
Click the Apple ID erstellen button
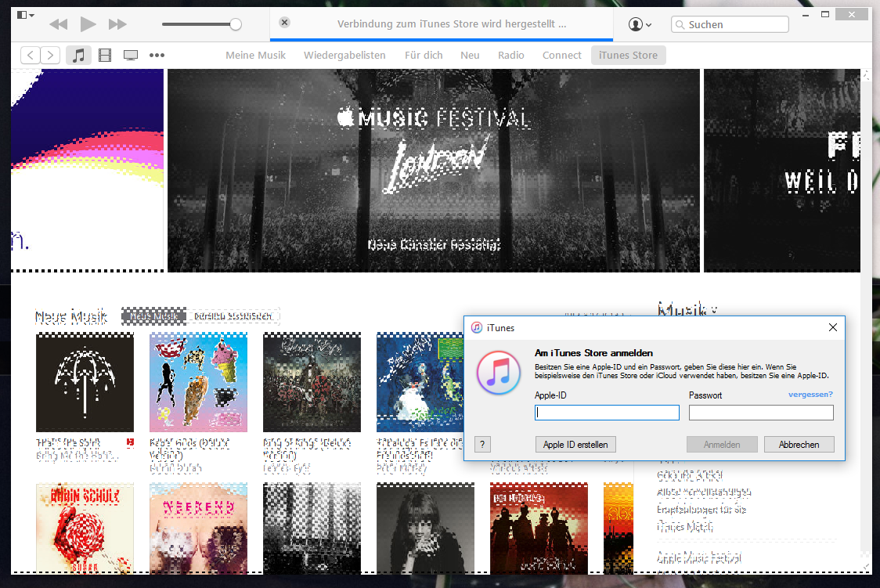[575, 445]
